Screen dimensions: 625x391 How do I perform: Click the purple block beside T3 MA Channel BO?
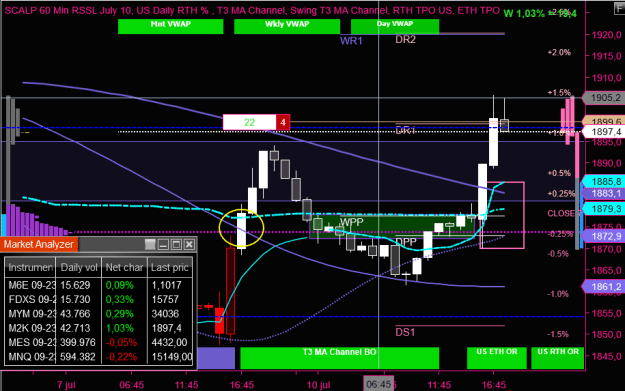point(216,358)
